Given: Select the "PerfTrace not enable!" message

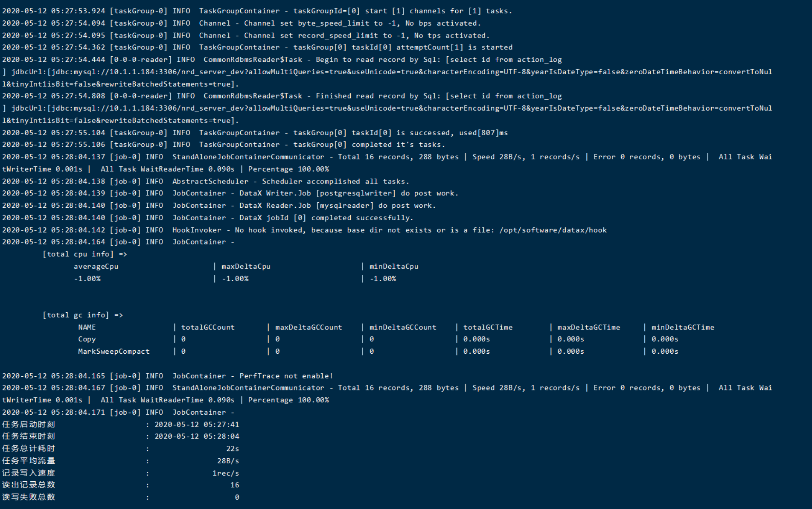Looking at the screenshot, I should (286, 376).
